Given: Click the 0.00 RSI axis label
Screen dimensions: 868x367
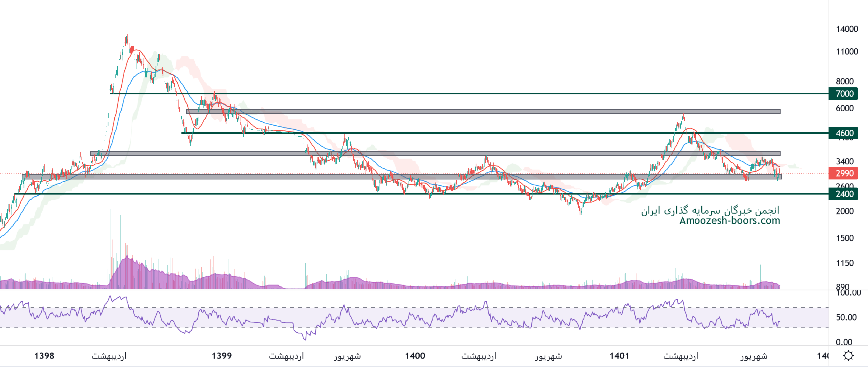Looking at the screenshot, I should point(844,342).
